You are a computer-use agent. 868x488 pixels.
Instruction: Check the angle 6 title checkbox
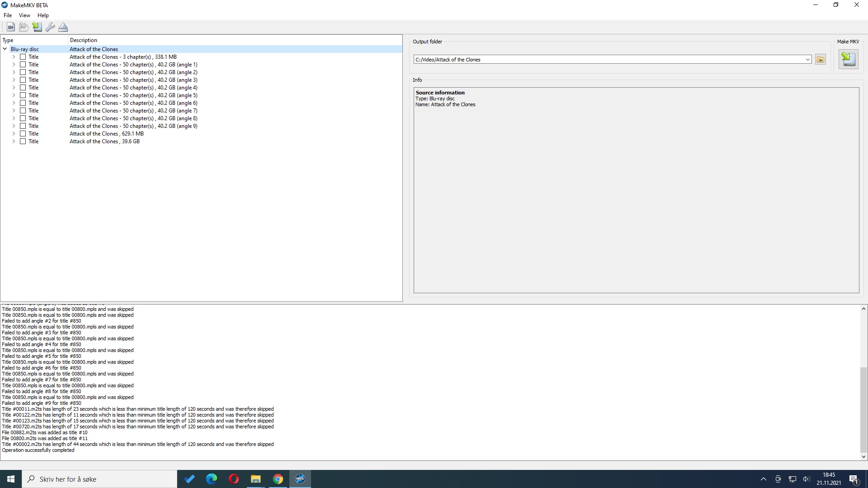pos(23,103)
